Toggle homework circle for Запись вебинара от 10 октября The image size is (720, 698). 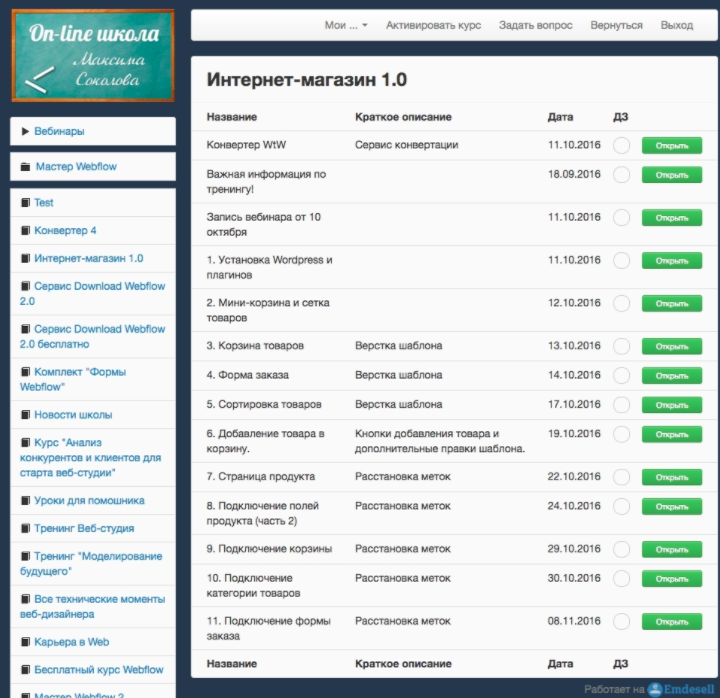[621, 218]
